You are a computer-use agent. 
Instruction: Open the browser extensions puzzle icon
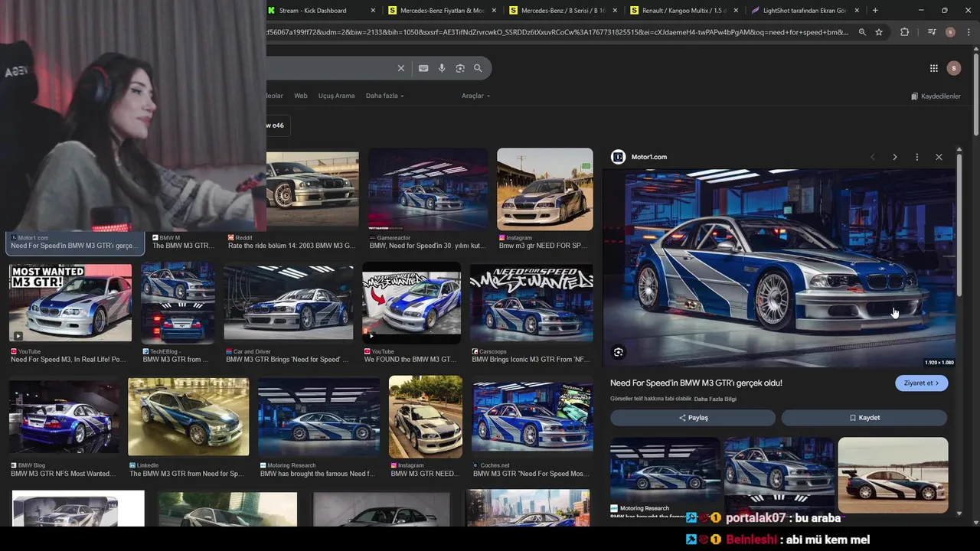click(x=905, y=32)
